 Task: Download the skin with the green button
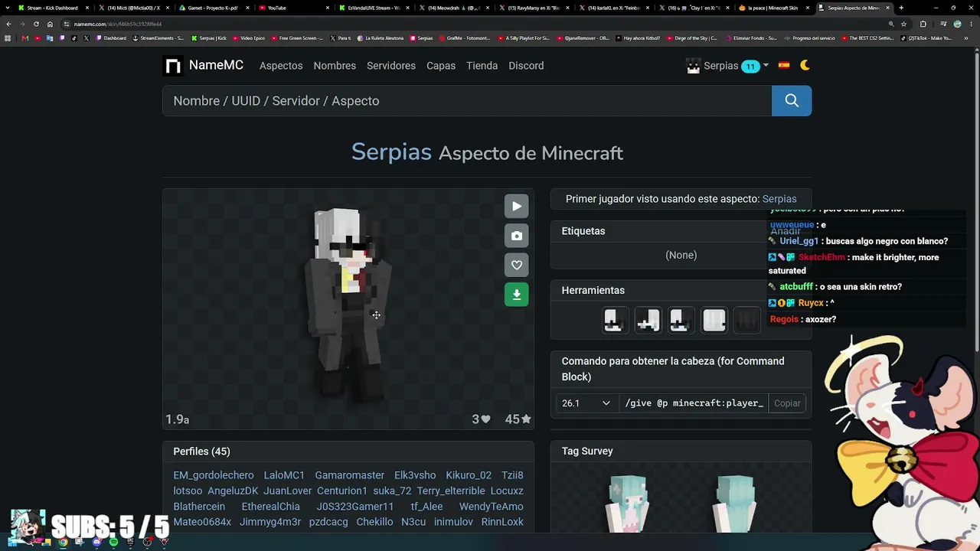(x=517, y=295)
